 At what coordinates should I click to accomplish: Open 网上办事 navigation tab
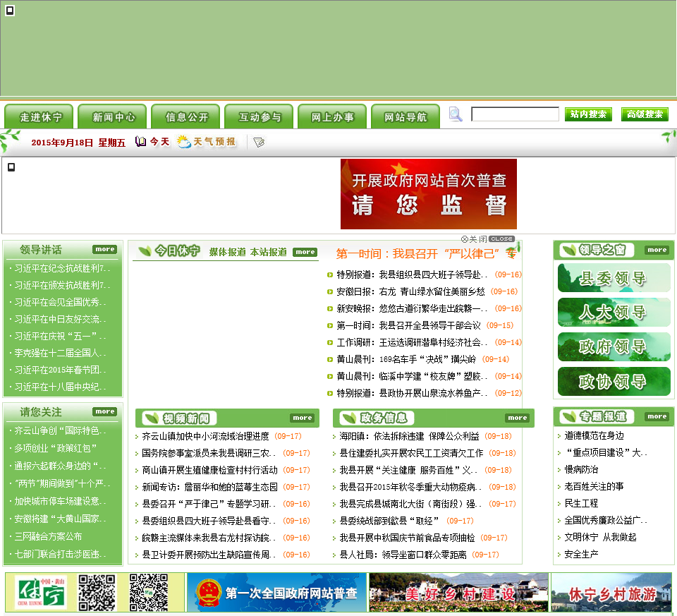[332, 116]
